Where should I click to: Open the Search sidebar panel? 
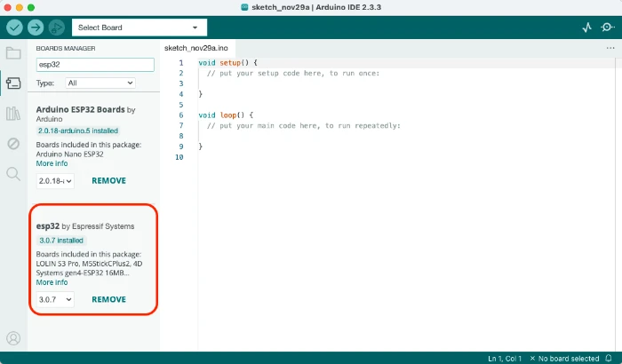pos(13,173)
